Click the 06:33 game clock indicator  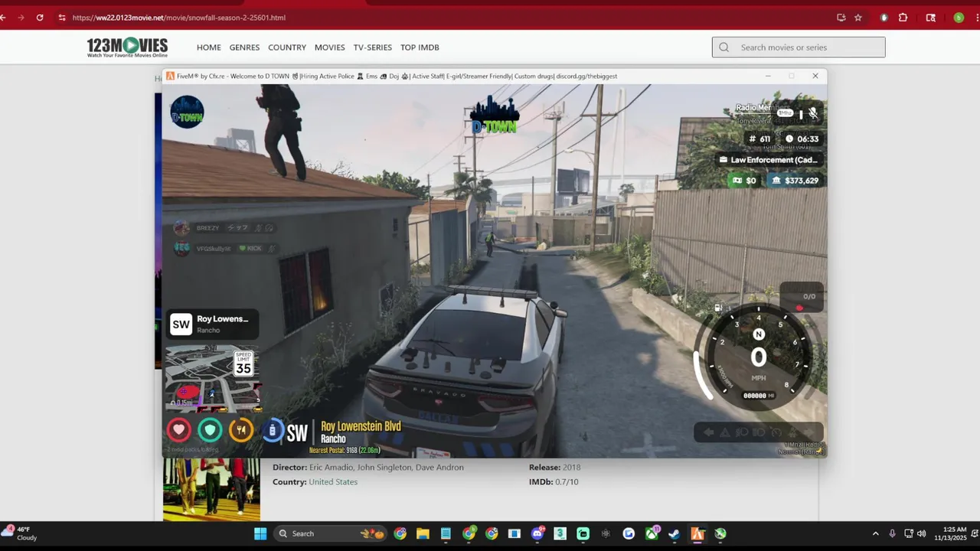[802, 139]
